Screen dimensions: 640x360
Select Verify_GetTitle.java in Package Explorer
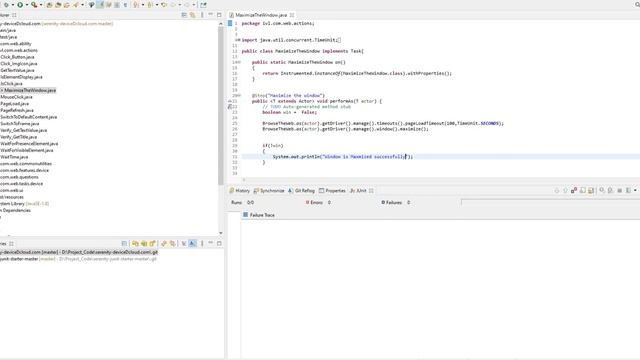click(18, 137)
